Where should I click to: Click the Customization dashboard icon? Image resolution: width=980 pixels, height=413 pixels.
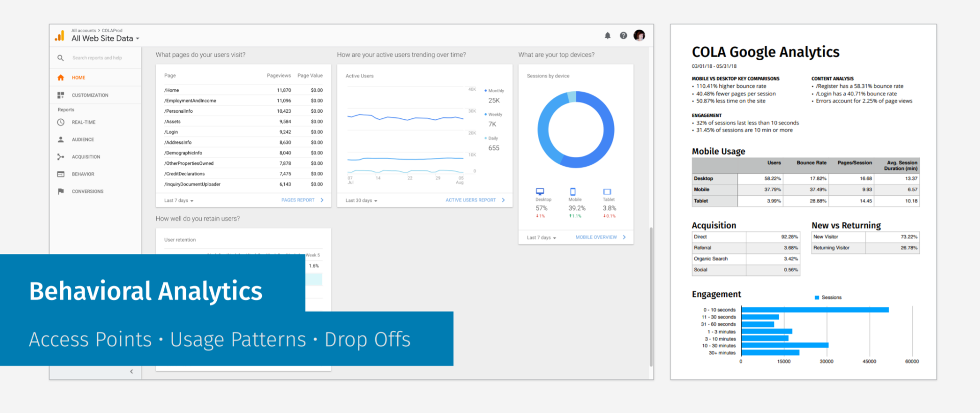click(x=61, y=95)
